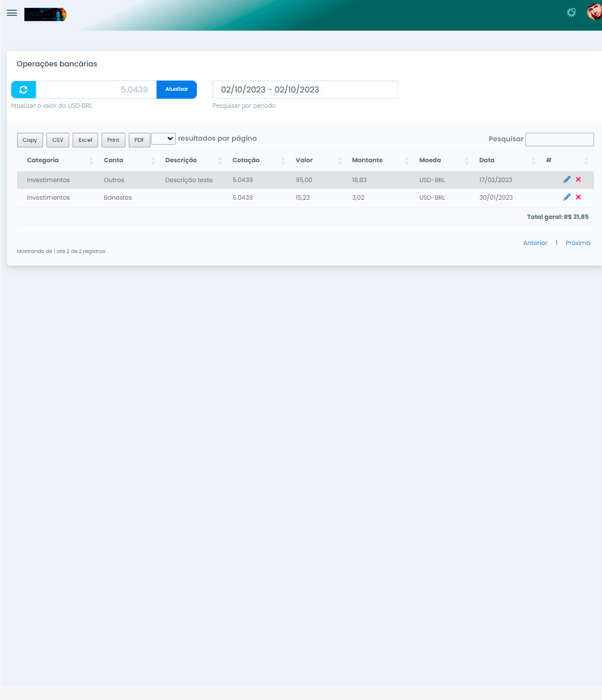This screenshot has height=700, width=602.
Task: Sort table by Categoria column
Action: click(x=43, y=161)
